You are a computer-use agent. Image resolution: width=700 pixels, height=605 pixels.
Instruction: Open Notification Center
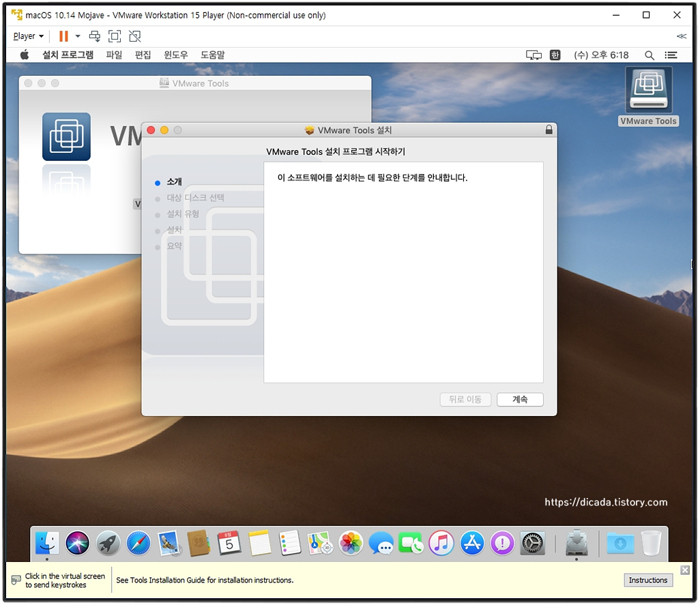(x=671, y=55)
